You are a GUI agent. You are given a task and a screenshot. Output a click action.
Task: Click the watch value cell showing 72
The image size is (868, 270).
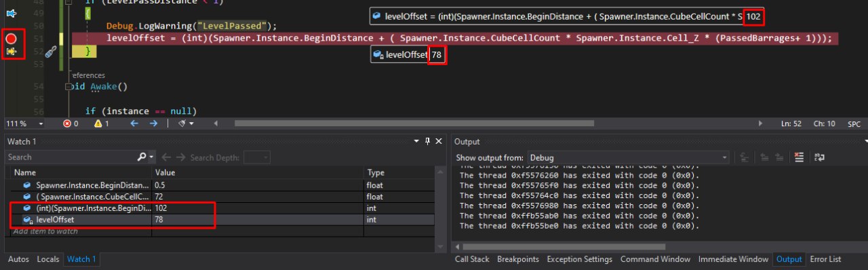click(258, 197)
